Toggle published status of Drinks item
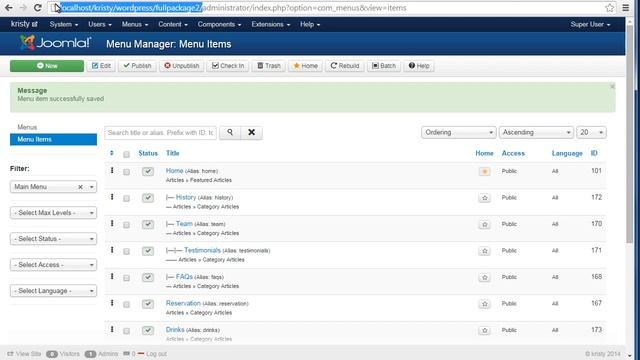 point(148,331)
